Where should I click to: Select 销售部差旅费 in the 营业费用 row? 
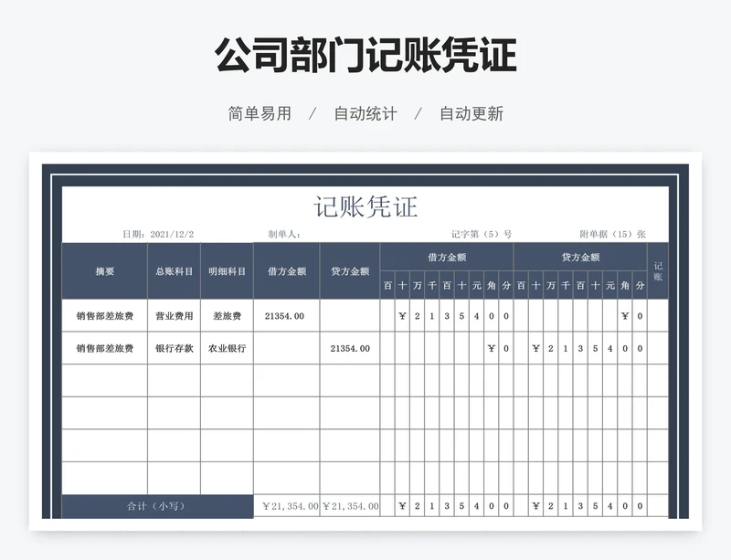point(105,316)
